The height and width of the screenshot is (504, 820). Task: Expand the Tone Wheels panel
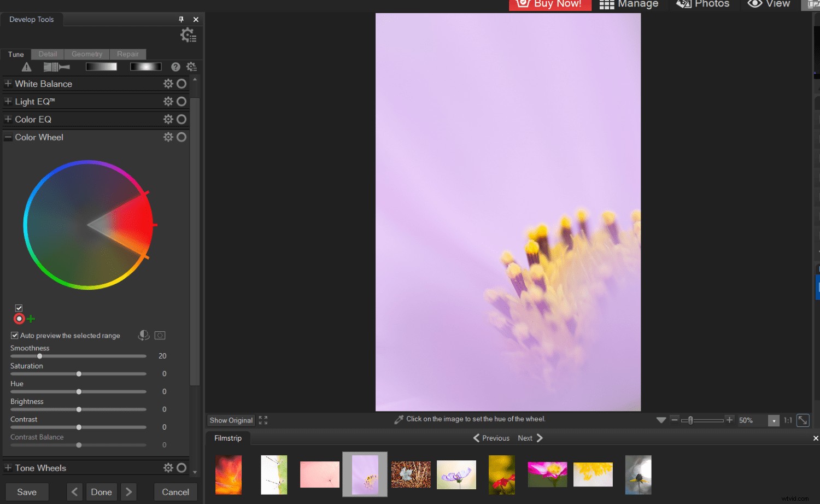[8, 468]
